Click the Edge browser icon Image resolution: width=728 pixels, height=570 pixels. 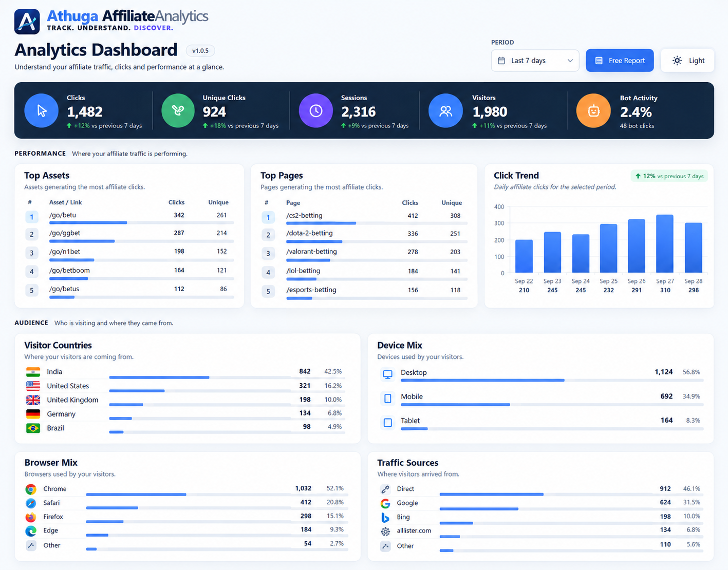point(31,531)
